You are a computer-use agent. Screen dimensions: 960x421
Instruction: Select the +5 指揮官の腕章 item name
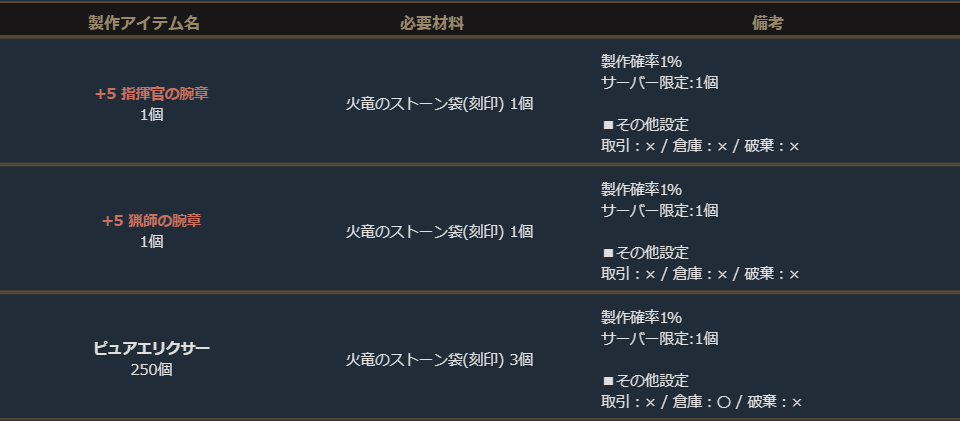click(x=152, y=93)
